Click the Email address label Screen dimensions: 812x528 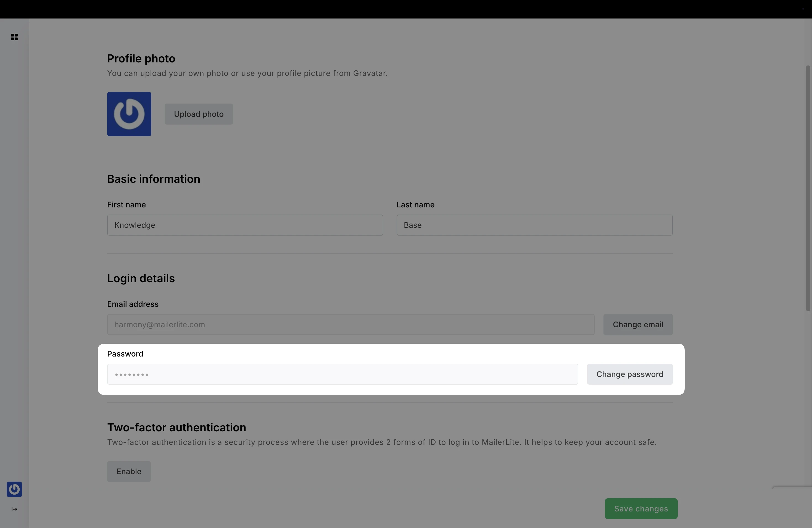133,304
